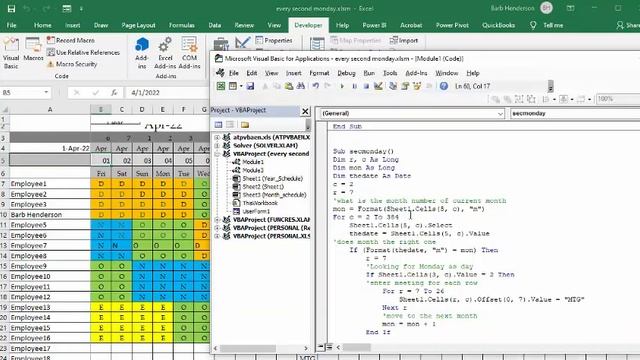Click the Excel formula bar showing 4/1/2022

(168, 93)
